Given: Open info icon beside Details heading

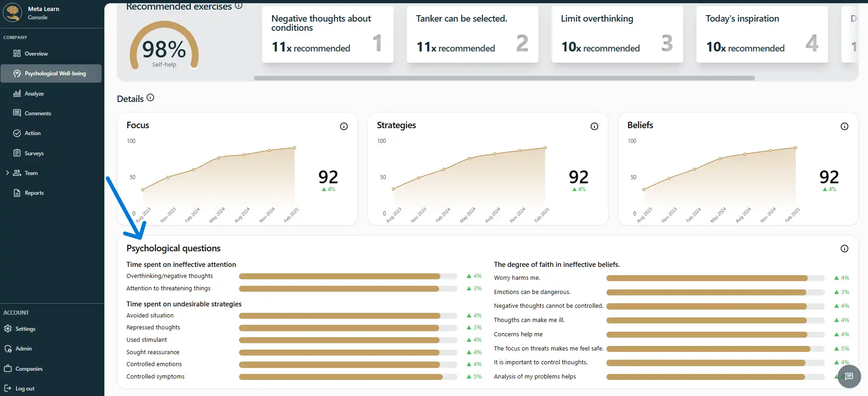Looking at the screenshot, I should point(150,98).
